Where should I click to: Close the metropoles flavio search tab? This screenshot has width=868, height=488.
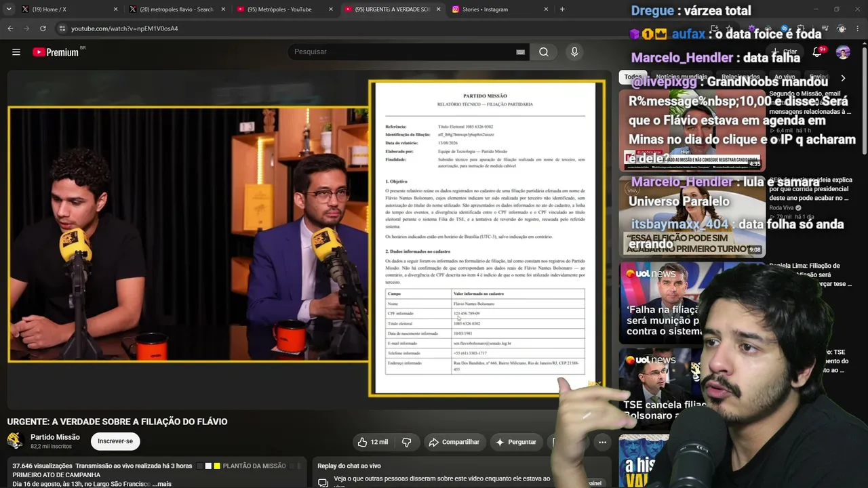(x=223, y=9)
